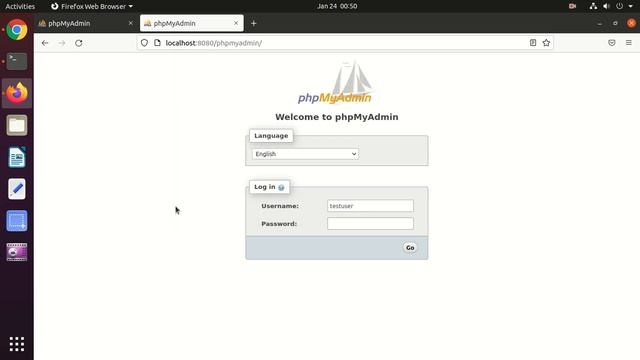The image size is (640, 360).
Task: Open the text editor dock icon
Action: (17, 189)
